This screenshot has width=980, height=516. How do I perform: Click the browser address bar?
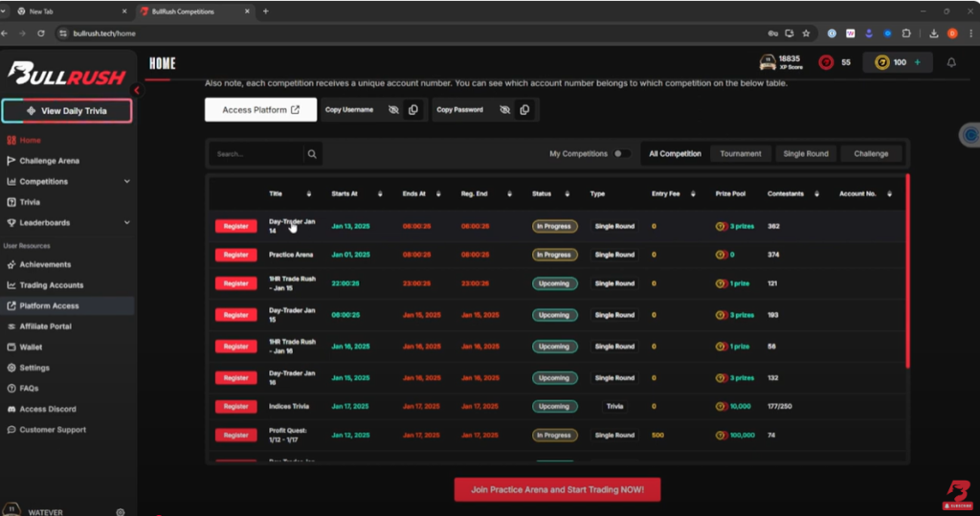coord(412,34)
